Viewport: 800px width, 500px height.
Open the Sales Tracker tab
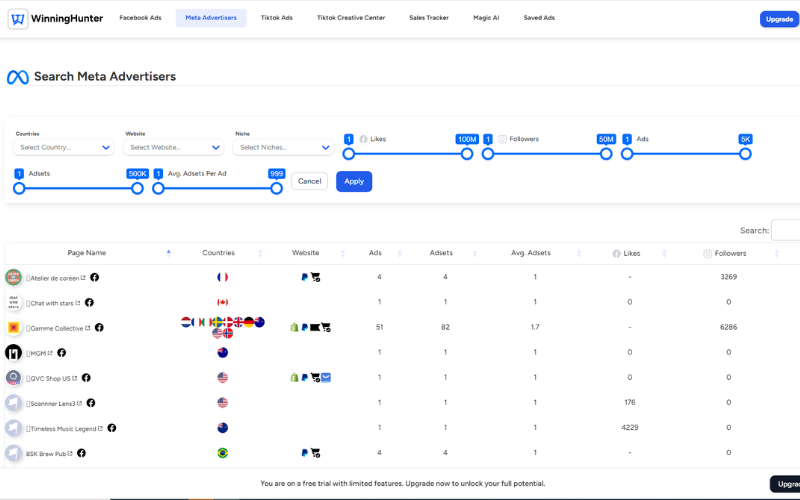(x=429, y=18)
